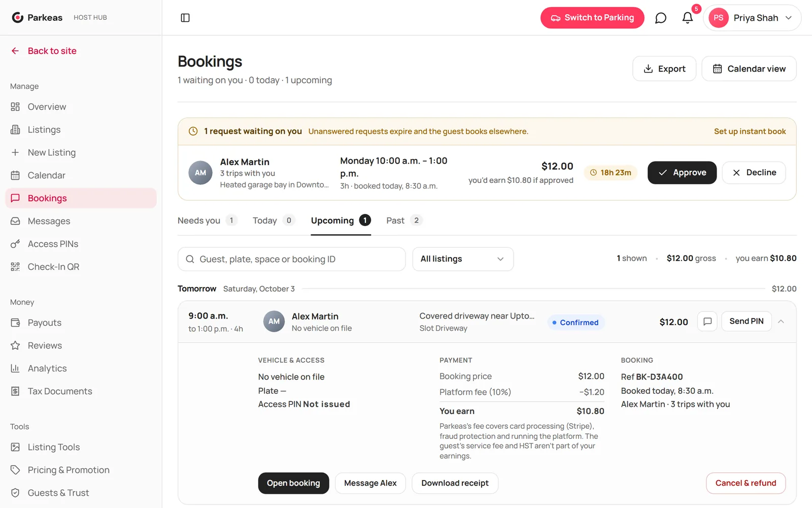Click the Access PINs key icon
The height and width of the screenshot is (508, 812).
click(15, 244)
